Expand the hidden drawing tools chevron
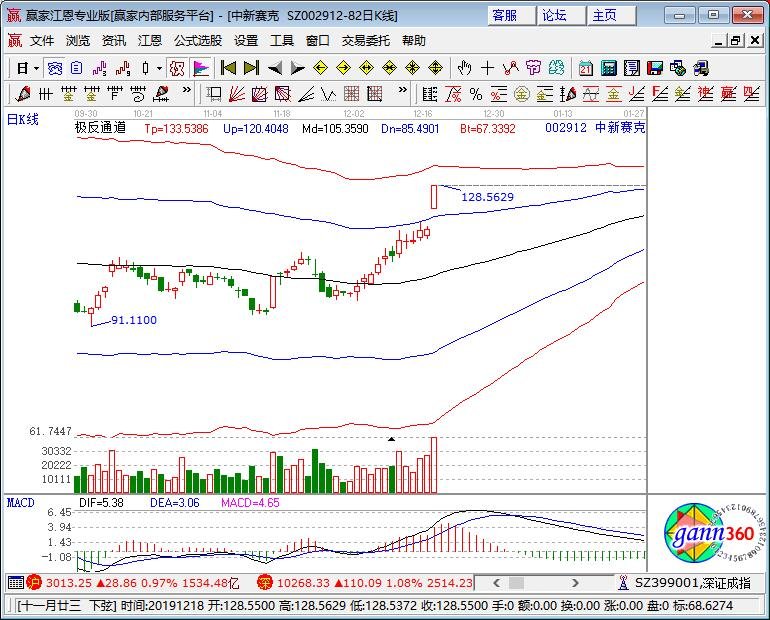The width and height of the screenshot is (770, 620). click(187, 90)
